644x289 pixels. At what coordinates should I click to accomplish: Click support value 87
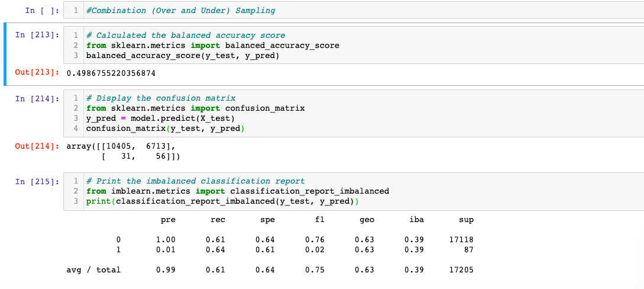point(468,249)
